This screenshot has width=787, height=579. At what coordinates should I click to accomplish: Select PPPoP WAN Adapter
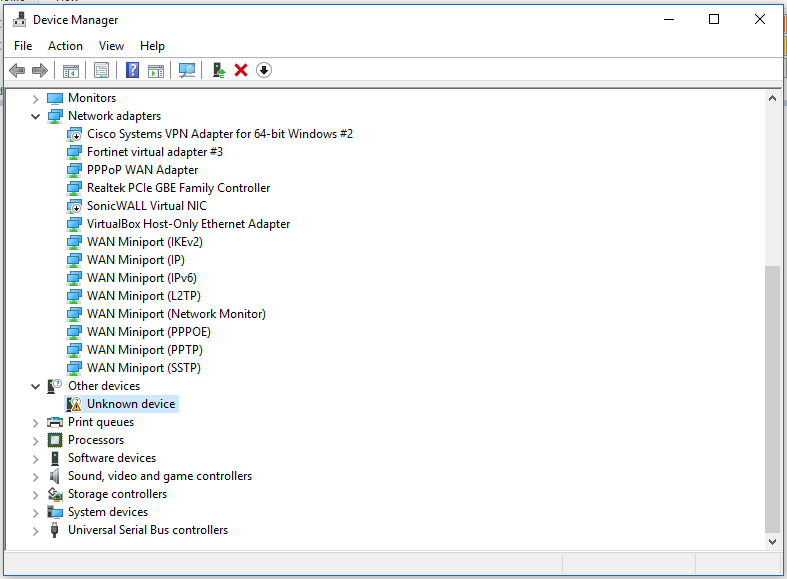143,170
